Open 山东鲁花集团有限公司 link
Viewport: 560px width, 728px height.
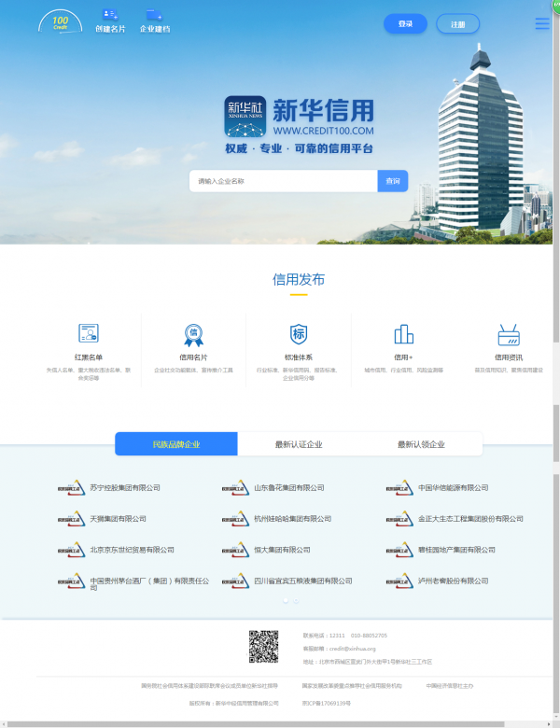point(288,488)
